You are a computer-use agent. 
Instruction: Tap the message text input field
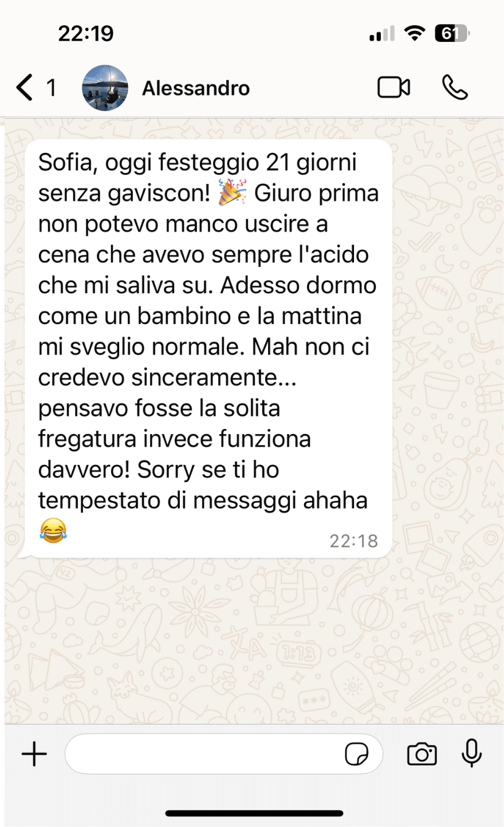tap(224, 754)
